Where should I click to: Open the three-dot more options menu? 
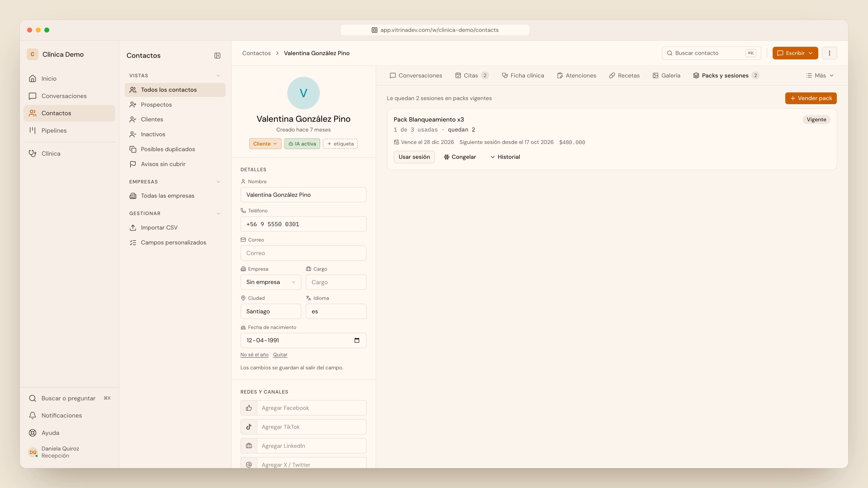pyautogui.click(x=829, y=53)
